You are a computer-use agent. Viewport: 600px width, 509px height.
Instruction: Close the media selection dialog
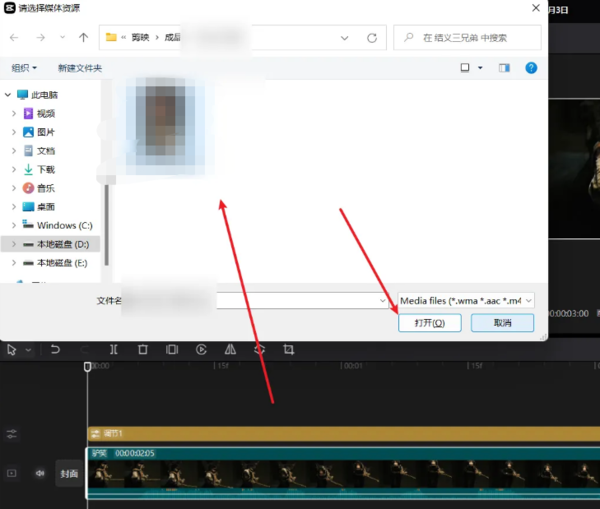point(536,8)
